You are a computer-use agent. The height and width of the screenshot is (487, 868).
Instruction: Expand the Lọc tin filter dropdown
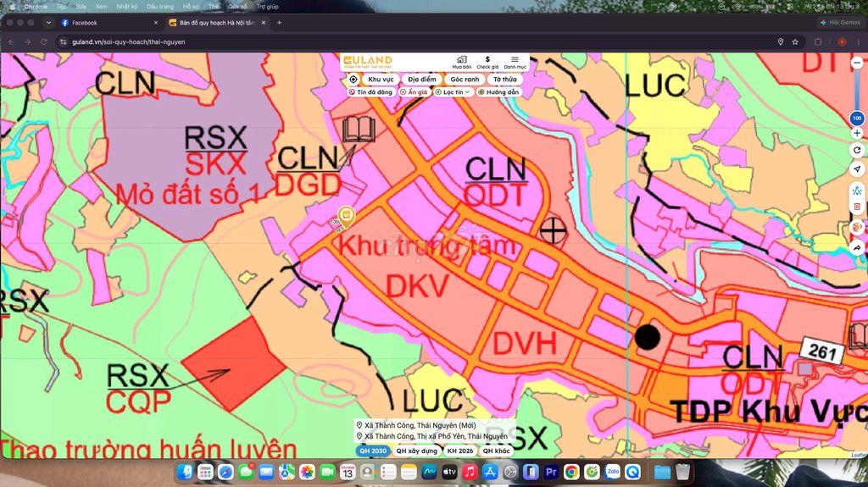(x=453, y=92)
